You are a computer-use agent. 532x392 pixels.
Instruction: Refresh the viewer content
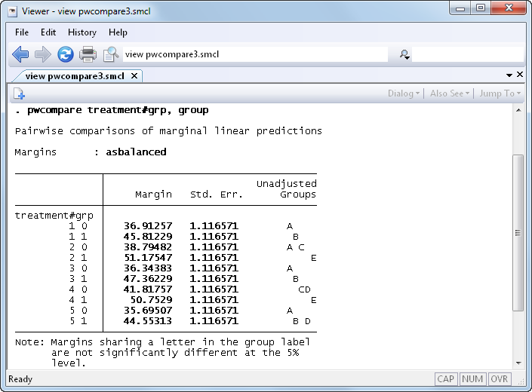coord(66,54)
